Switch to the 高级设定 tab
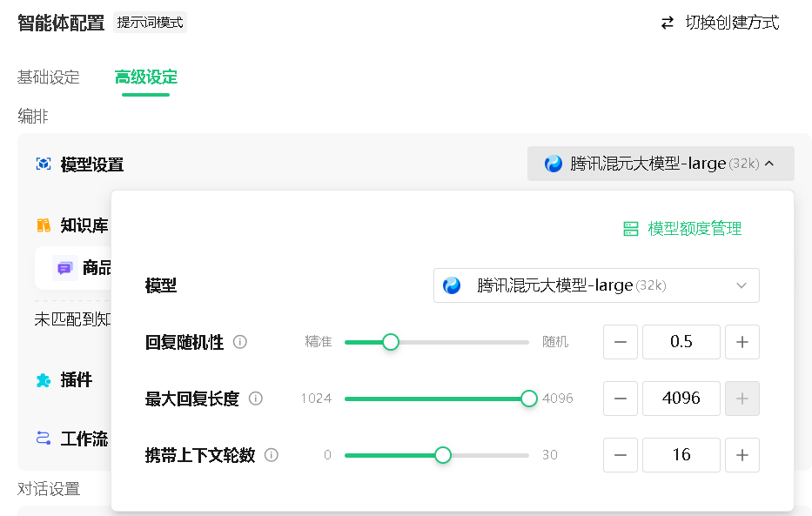This screenshot has height=516, width=812. tap(144, 77)
